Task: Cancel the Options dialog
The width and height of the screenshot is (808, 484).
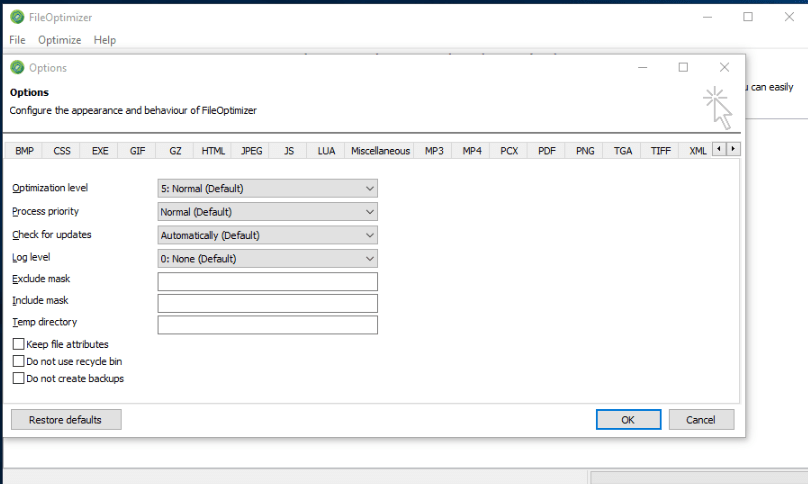Action: click(701, 420)
